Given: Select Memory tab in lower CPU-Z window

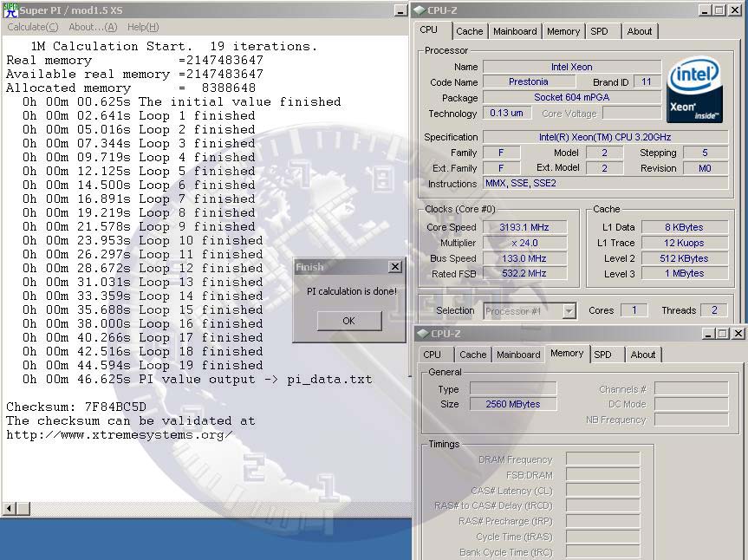Looking at the screenshot, I should point(567,354).
